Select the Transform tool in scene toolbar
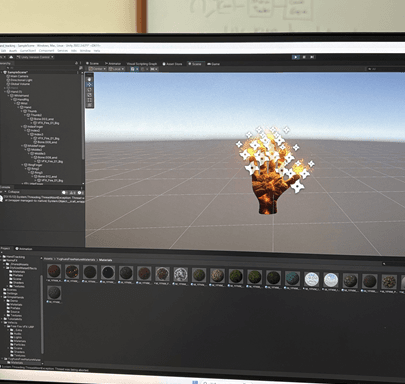The image size is (405, 384). 89,105
